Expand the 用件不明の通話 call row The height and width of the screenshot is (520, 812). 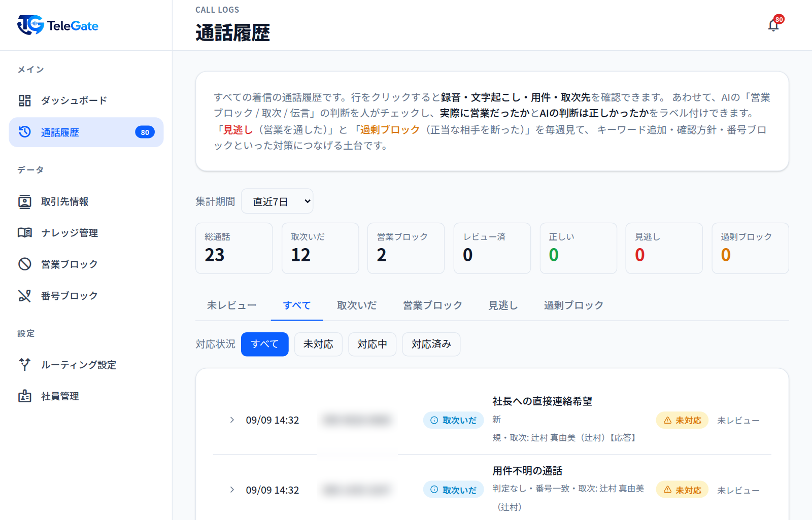click(x=232, y=490)
